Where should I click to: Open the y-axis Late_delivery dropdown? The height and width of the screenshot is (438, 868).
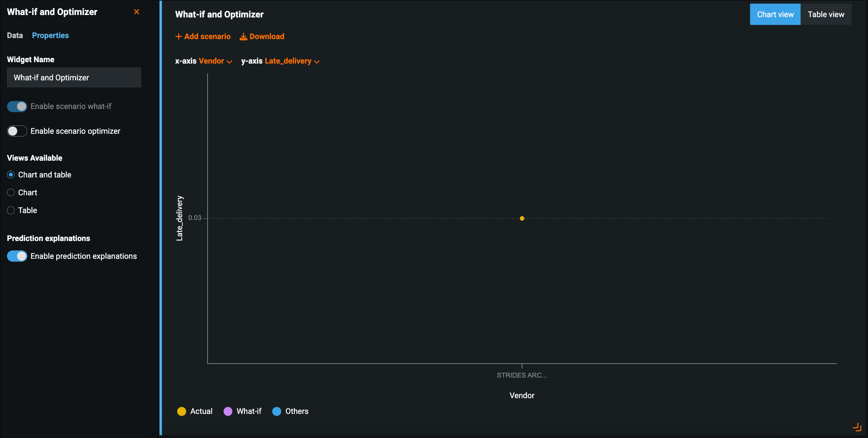tap(292, 61)
